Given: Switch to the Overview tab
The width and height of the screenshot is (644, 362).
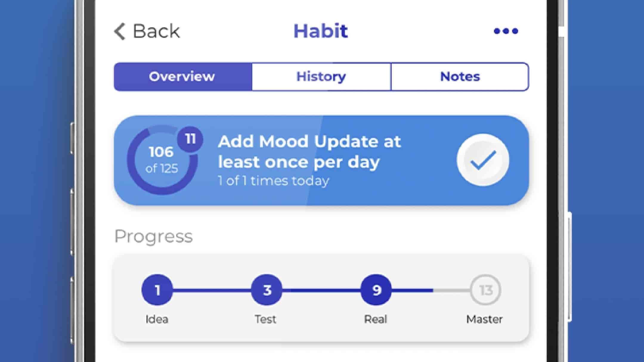Looking at the screenshot, I should click(182, 77).
